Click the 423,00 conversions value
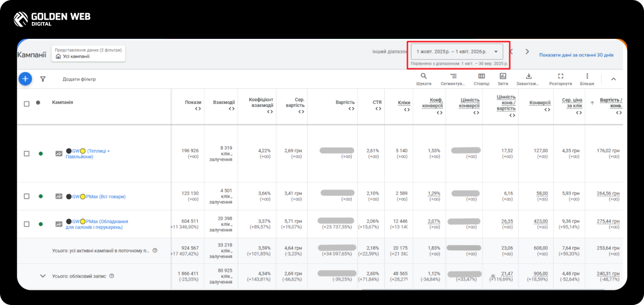Viewport: 644px width, 305px height. [x=541, y=221]
